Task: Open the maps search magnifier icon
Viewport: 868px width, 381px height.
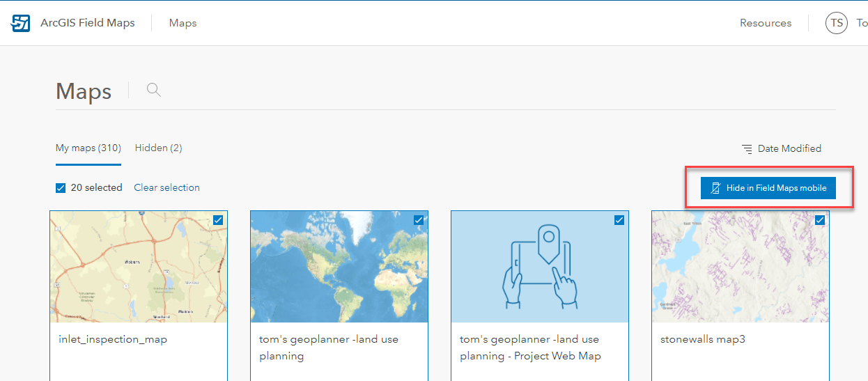Action: tap(154, 90)
